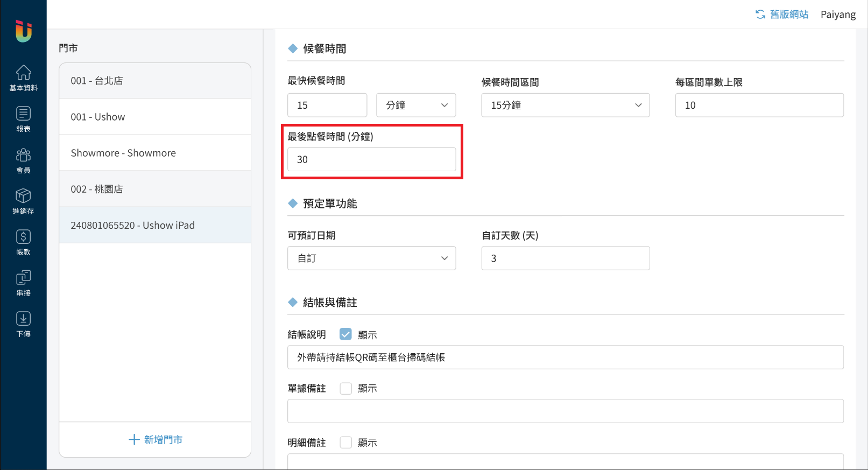
Task: Click 新增門市 add store button
Action: (x=155, y=440)
